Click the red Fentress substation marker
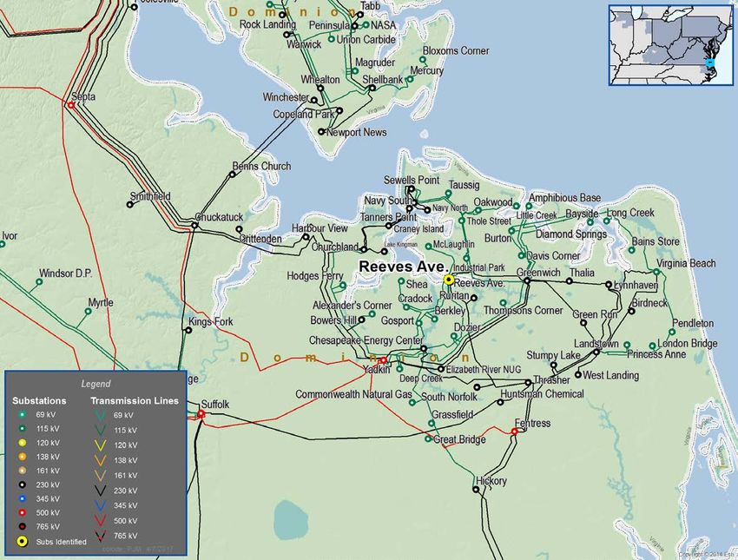This screenshot has width=738, height=560. pos(515,432)
